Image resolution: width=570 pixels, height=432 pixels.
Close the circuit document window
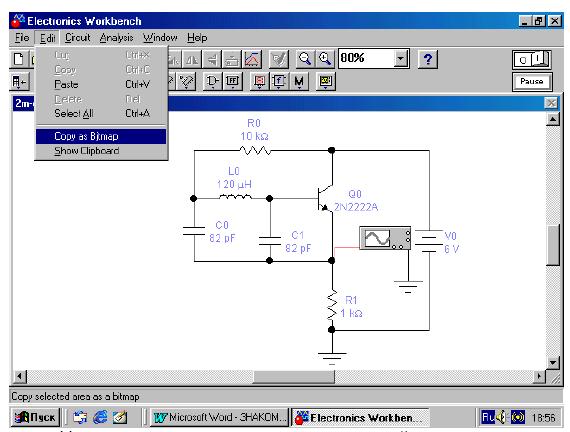(551, 103)
